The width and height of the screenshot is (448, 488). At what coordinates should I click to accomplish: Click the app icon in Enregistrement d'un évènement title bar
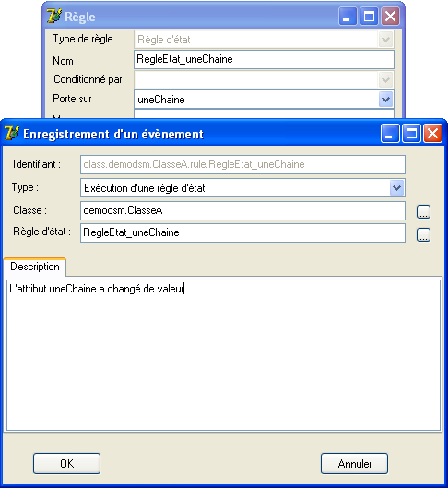(x=12, y=134)
